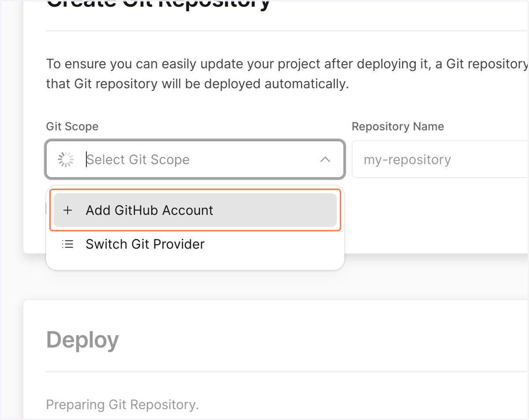
Task: Click the Repository Name input field
Action: [441, 159]
